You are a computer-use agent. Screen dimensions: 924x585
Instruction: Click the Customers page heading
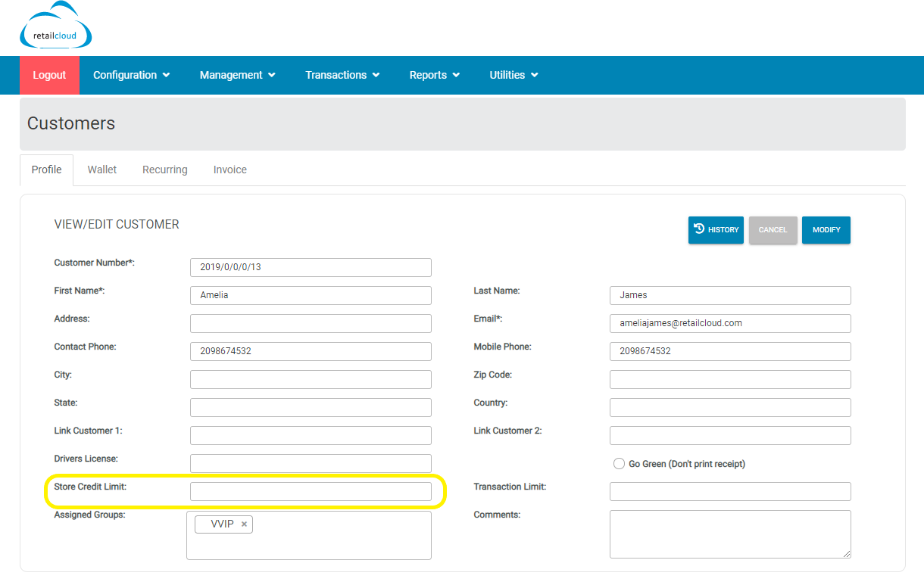[71, 123]
